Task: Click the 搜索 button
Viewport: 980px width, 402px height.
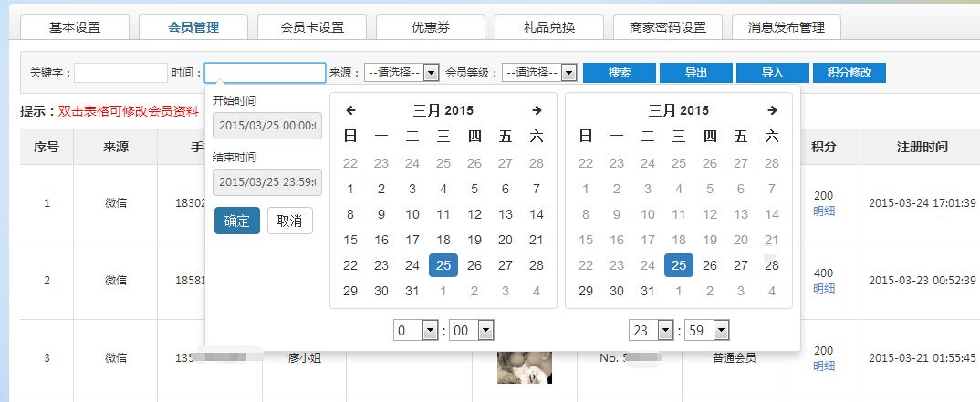Action: (620, 72)
